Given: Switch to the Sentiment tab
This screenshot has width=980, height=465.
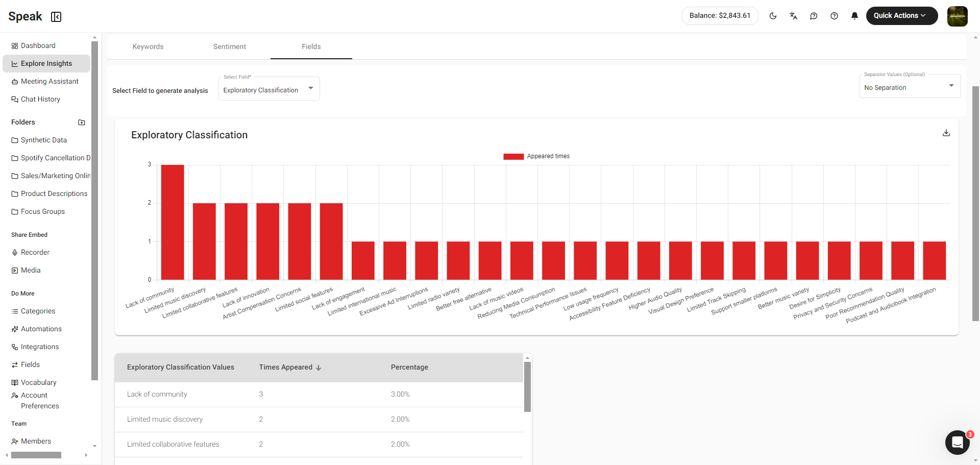Looking at the screenshot, I should pos(230,46).
